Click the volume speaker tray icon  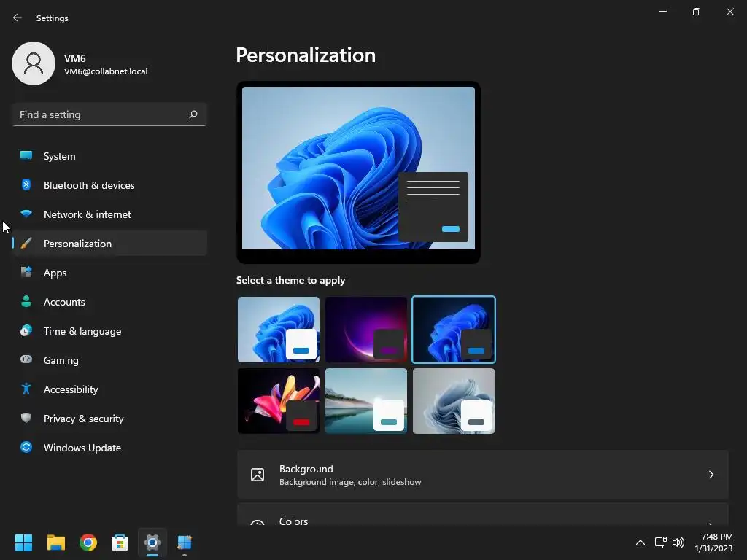678,542
